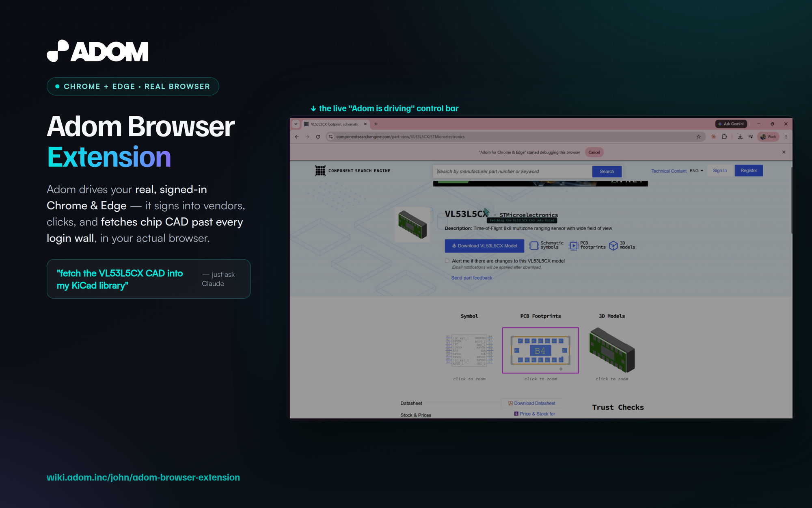The image size is (812, 508).
Task: Open a new browser tab
Action: click(376, 124)
